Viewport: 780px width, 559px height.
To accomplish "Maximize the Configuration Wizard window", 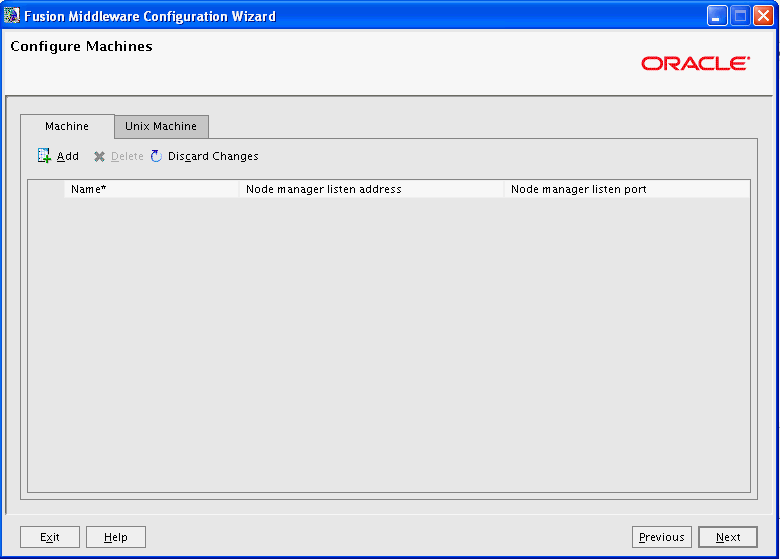I will pos(740,16).
